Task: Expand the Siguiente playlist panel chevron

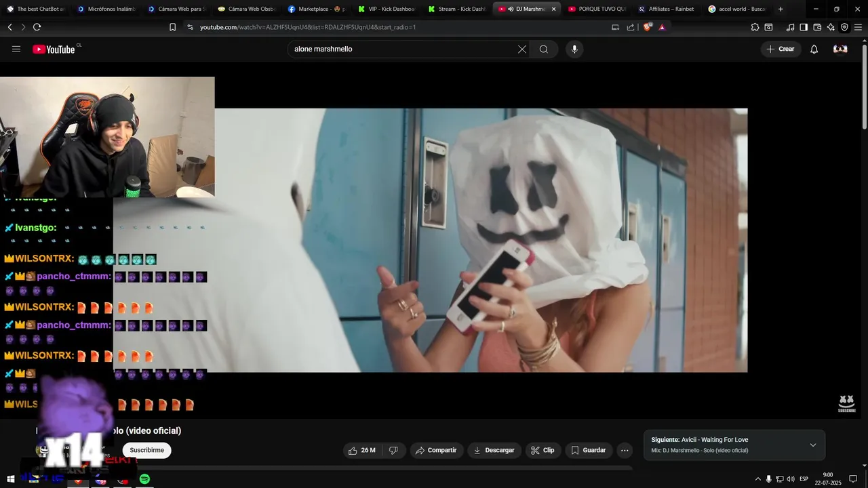Action: pyautogui.click(x=813, y=445)
